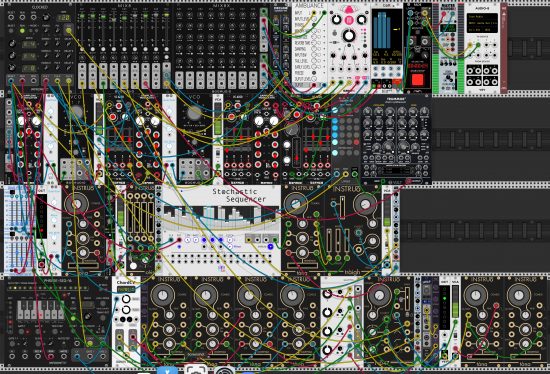Click the Stochastic Sequencer histogram display
Image resolution: width=550 pixels, height=374 pixels.
coord(221,218)
